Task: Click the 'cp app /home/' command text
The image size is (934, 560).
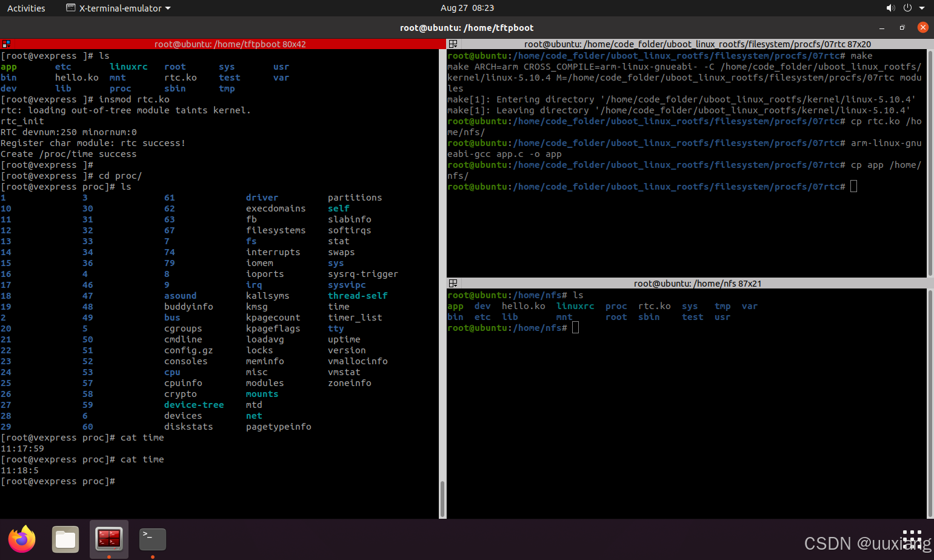Action: click(886, 165)
